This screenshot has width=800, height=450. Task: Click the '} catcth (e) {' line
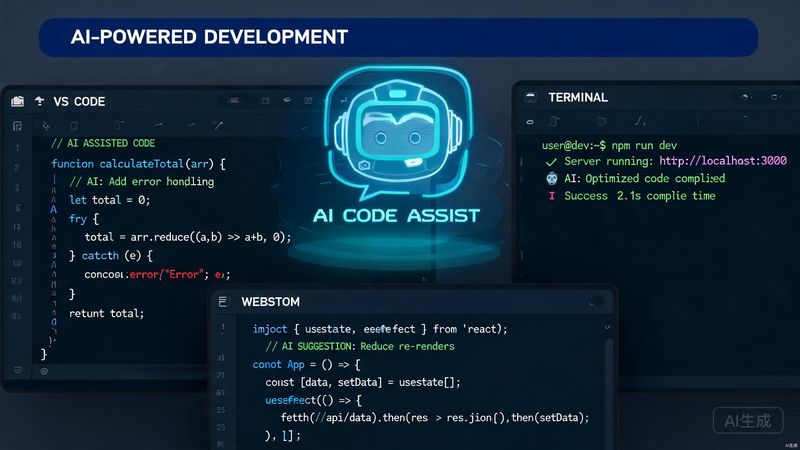click(111, 256)
